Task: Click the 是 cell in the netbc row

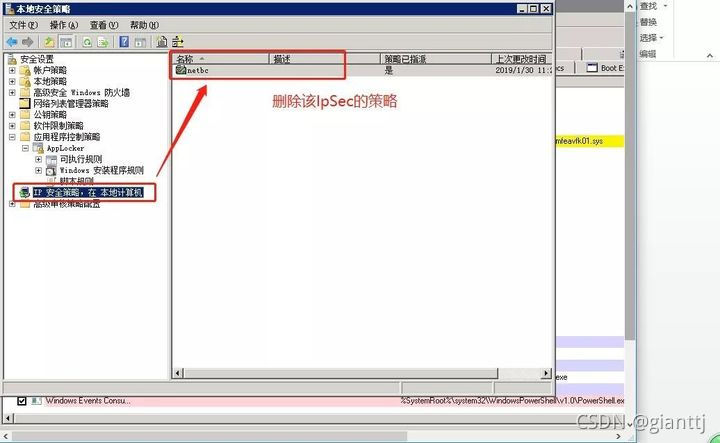Action: [x=388, y=70]
